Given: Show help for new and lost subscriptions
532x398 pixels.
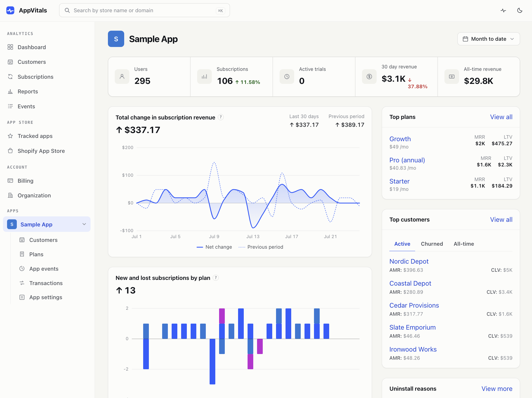Looking at the screenshot, I should [216, 278].
